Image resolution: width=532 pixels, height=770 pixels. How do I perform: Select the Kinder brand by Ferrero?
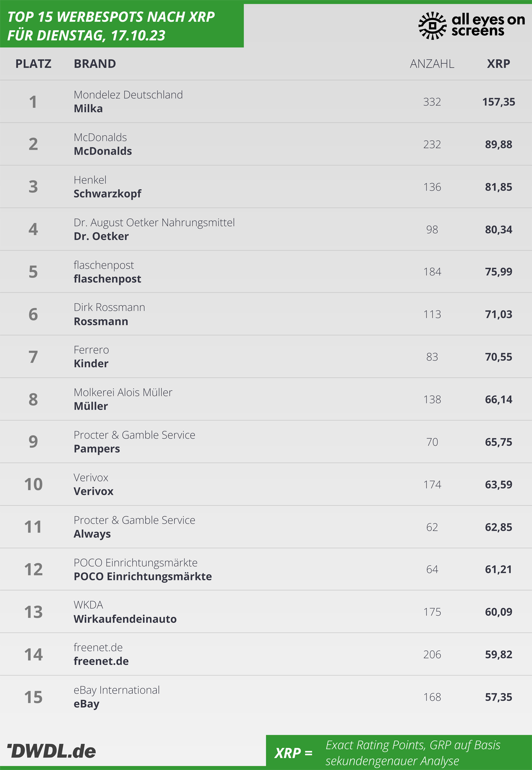pos(91,364)
